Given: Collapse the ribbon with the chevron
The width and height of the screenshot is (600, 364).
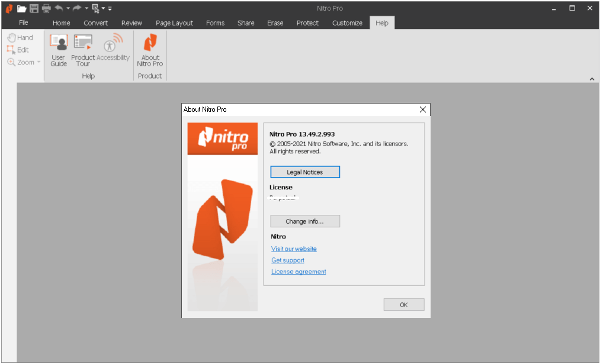Looking at the screenshot, I should tap(592, 79).
